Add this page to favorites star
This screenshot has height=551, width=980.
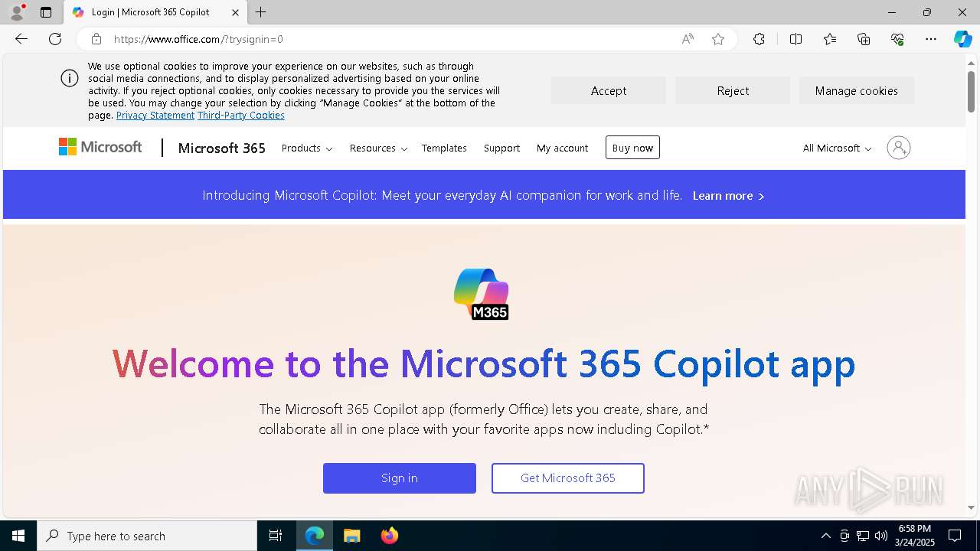(x=718, y=39)
